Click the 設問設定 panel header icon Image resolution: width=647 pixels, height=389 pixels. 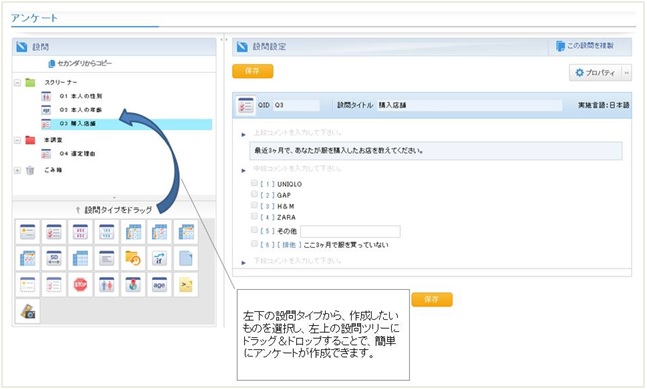pos(242,47)
